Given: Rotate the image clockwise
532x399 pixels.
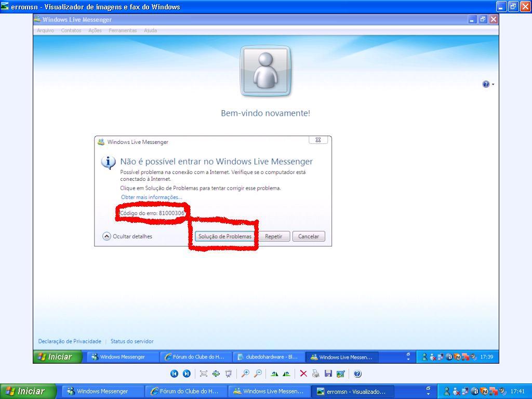Looking at the screenshot, I should (274, 374).
